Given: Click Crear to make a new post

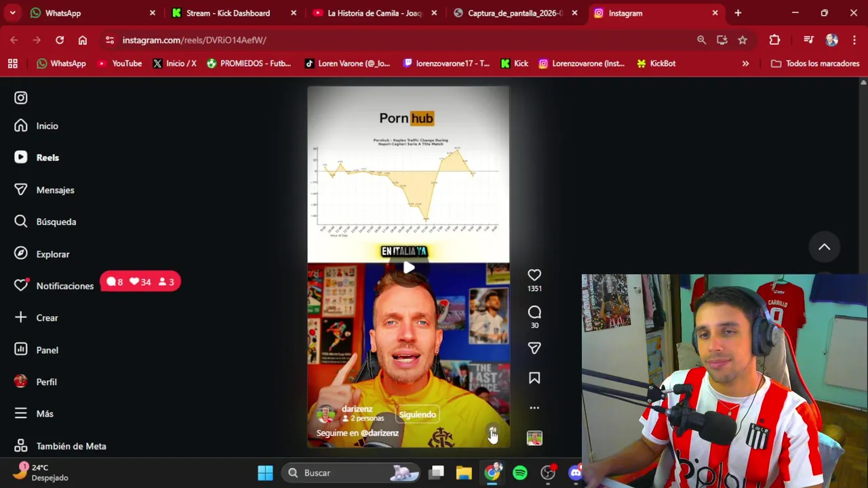Looking at the screenshot, I should pyautogui.click(x=37, y=318).
